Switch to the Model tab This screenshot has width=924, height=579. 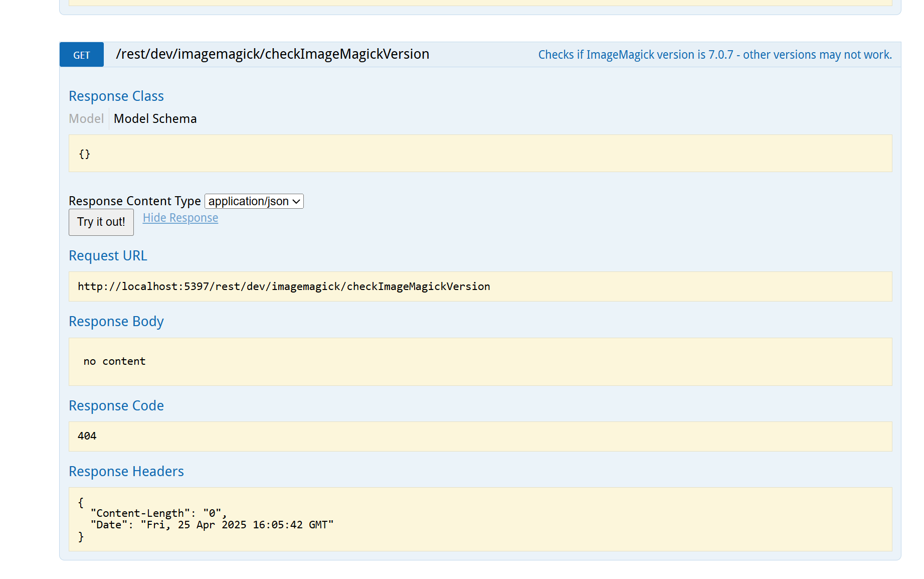point(86,118)
